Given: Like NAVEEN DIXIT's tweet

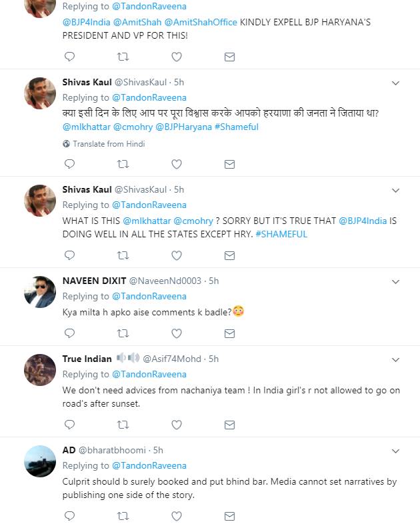Looking at the screenshot, I should 177,333.
